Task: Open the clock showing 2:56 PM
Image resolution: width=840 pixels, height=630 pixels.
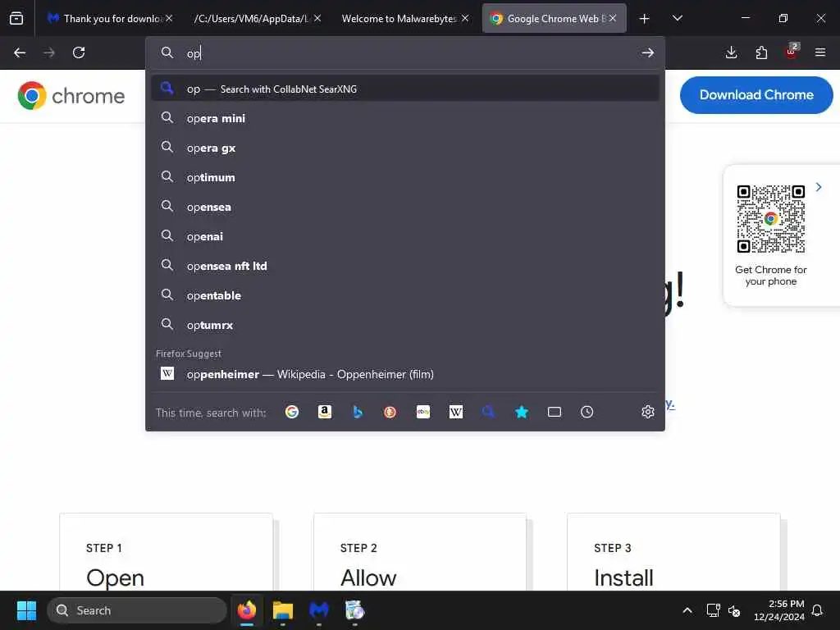Action: pos(779,610)
